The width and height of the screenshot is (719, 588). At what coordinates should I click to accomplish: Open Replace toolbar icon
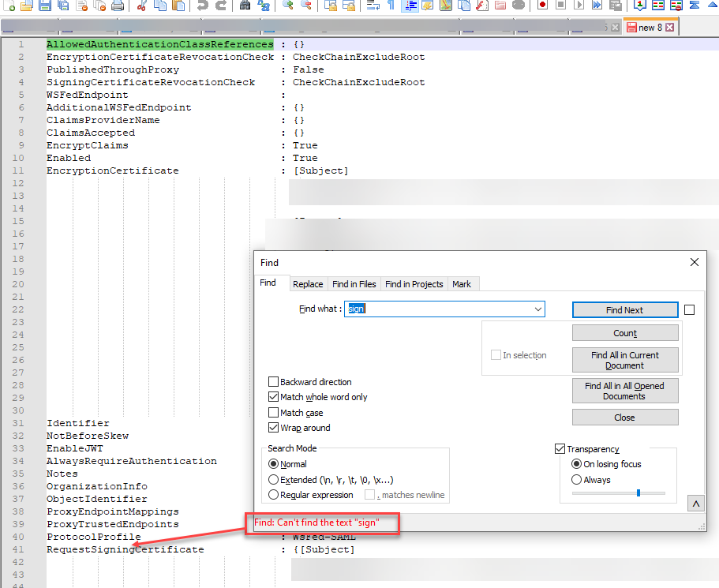click(263, 5)
